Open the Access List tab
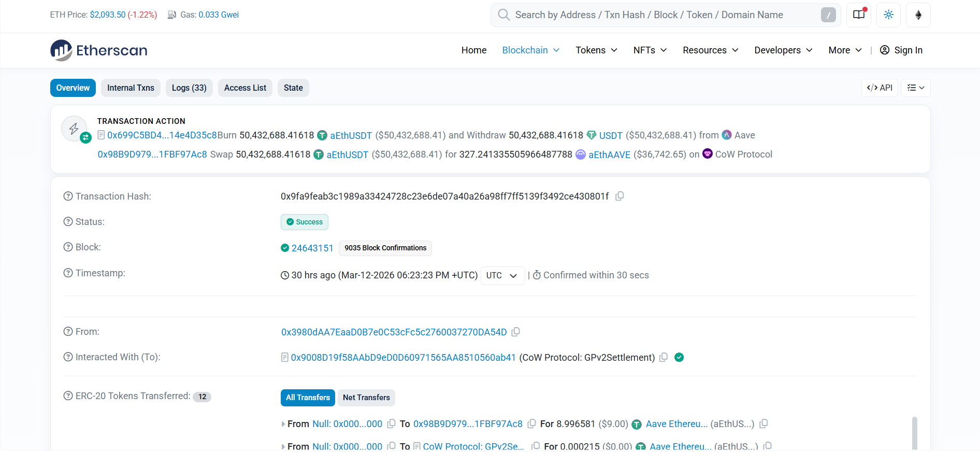This screenshot has height=452, width=980. pyautogui.click(x=245, y=88)
